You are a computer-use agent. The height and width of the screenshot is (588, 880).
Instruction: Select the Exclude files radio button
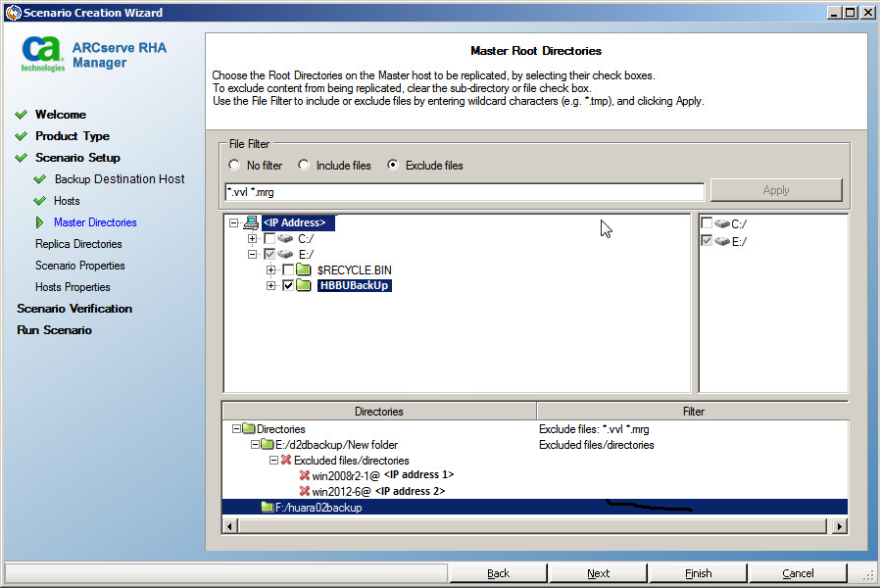(x=393, y=165)
